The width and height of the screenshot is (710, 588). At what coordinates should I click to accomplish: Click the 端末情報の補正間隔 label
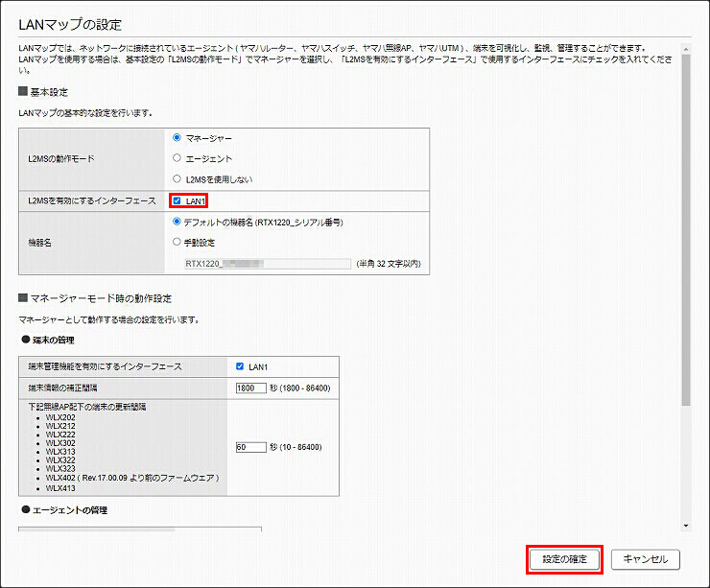click(x=62, y=388)
